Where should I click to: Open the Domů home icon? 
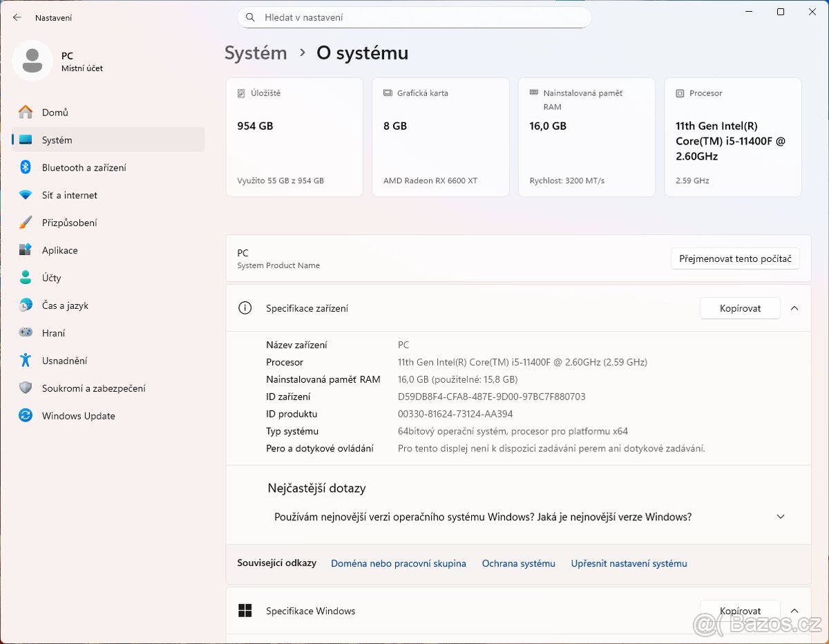tap(26, 112)
